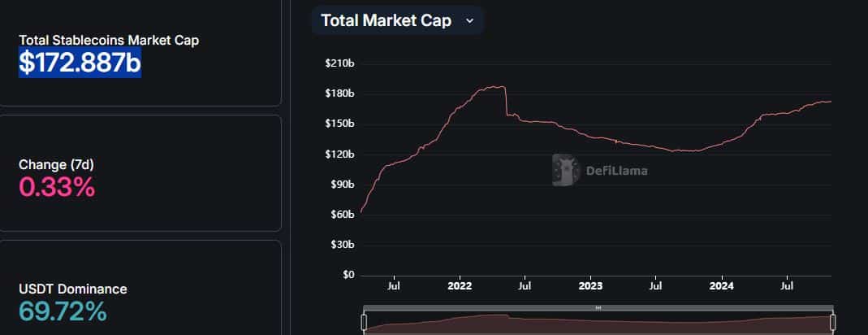Click the Change (7d) label

pos(57,164)
